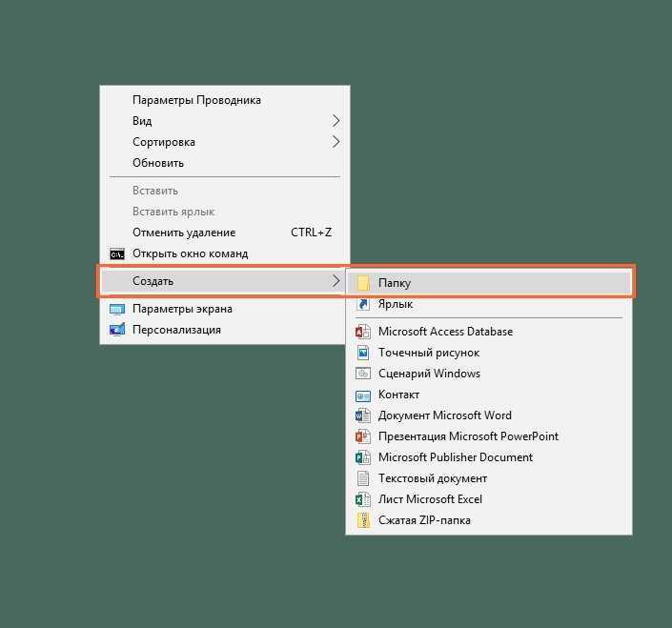Click the ZIP folder icon
The height and width of the screenshot is (628, 672).
(x=363, y=520)
